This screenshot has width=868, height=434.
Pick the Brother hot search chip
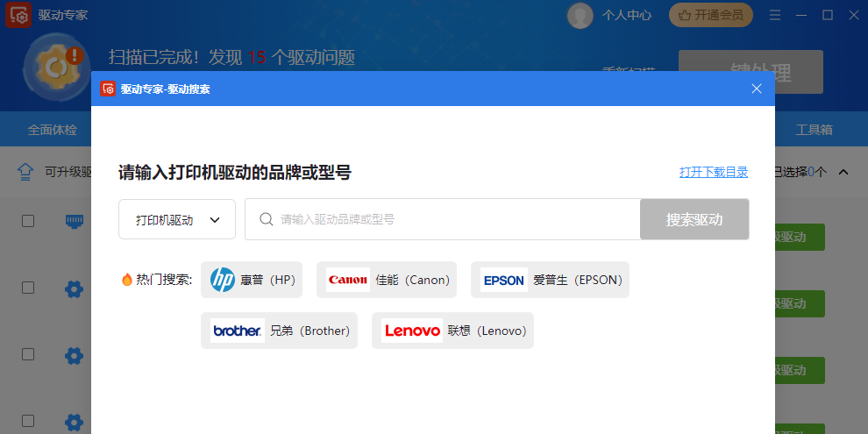pyautogui.click(x=279, y=331)
